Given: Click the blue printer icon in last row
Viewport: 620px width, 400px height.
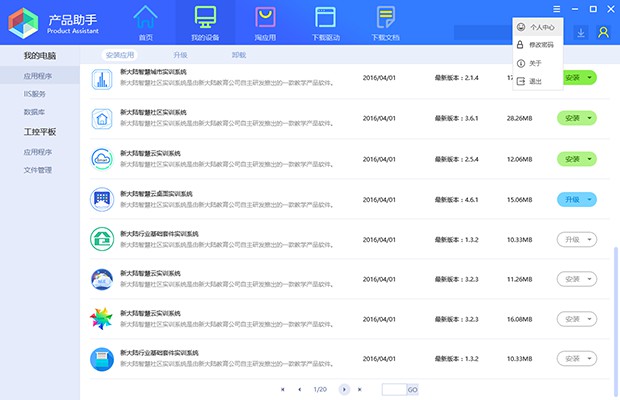Looking at the screenshot, I should pyautogui.click(x=102, y=359).
